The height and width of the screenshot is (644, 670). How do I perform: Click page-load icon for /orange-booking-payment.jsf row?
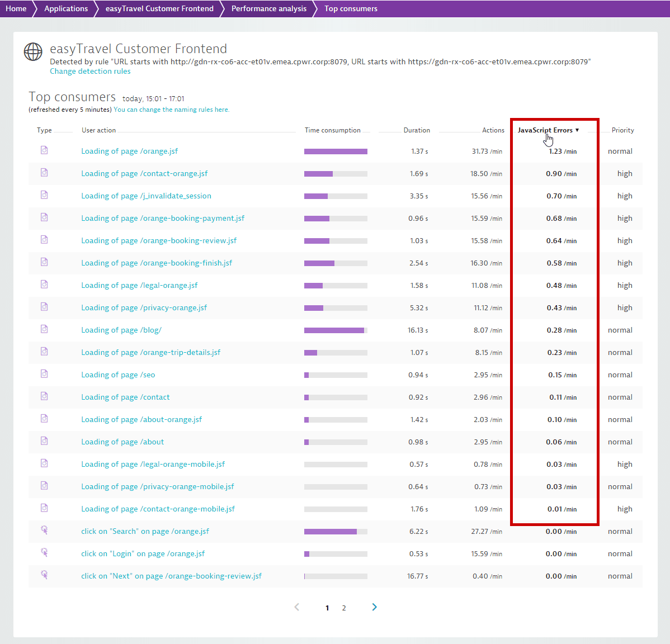pyautogui.click(x=44, y=217)
